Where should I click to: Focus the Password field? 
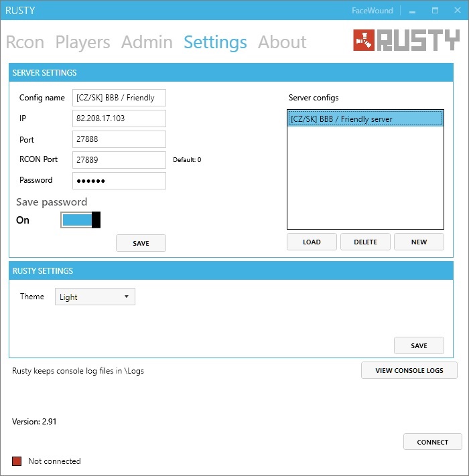[119, 181]
